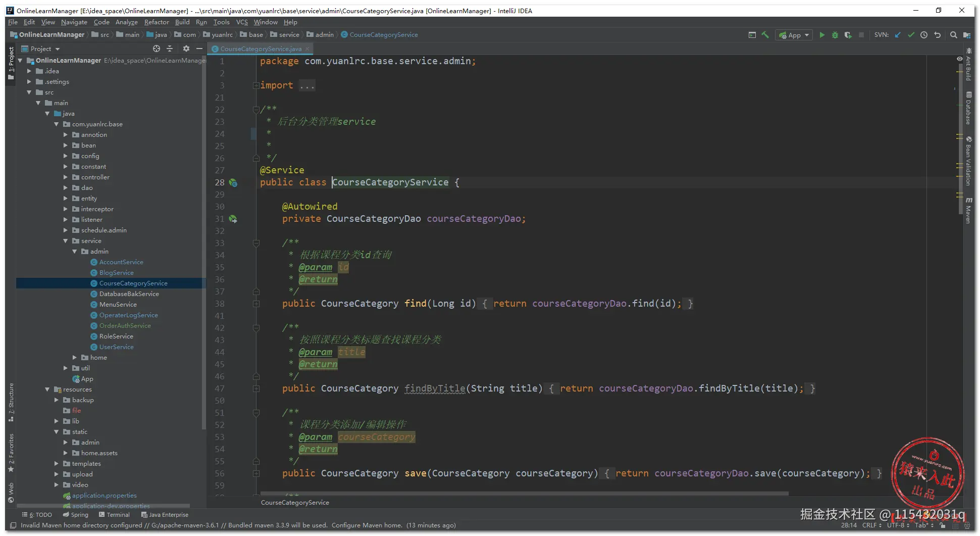Click the locate-file crosshair icon in Project panel
This screenshot has height=536, width=980.
pyautogui.click(x=157, y=48)
